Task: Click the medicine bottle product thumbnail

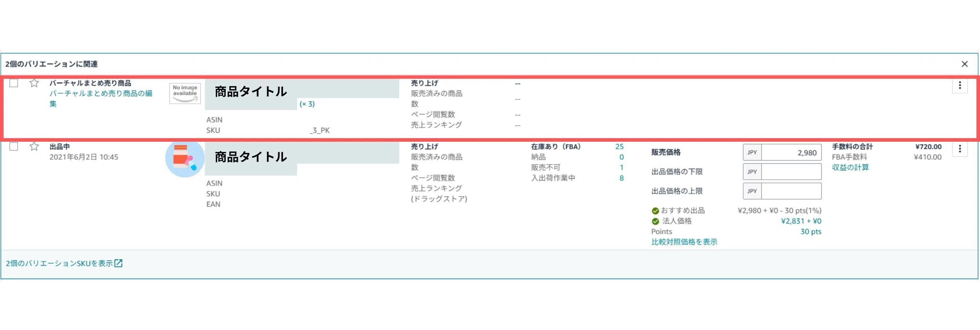Action: 185,158
